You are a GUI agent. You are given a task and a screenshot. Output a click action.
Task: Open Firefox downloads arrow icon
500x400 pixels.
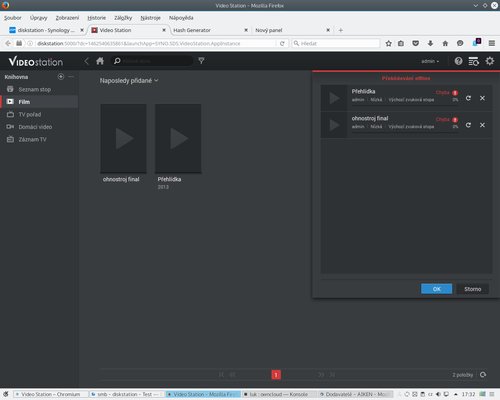click(x=430, y=43)
